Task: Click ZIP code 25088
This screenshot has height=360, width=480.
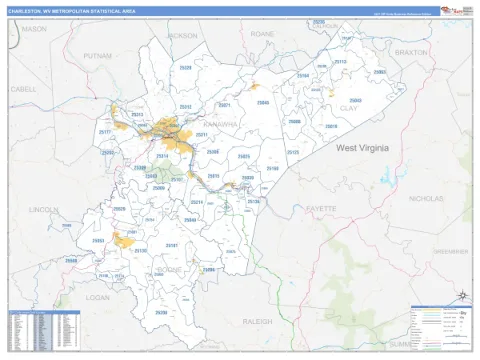Action: tap(294, 122)
